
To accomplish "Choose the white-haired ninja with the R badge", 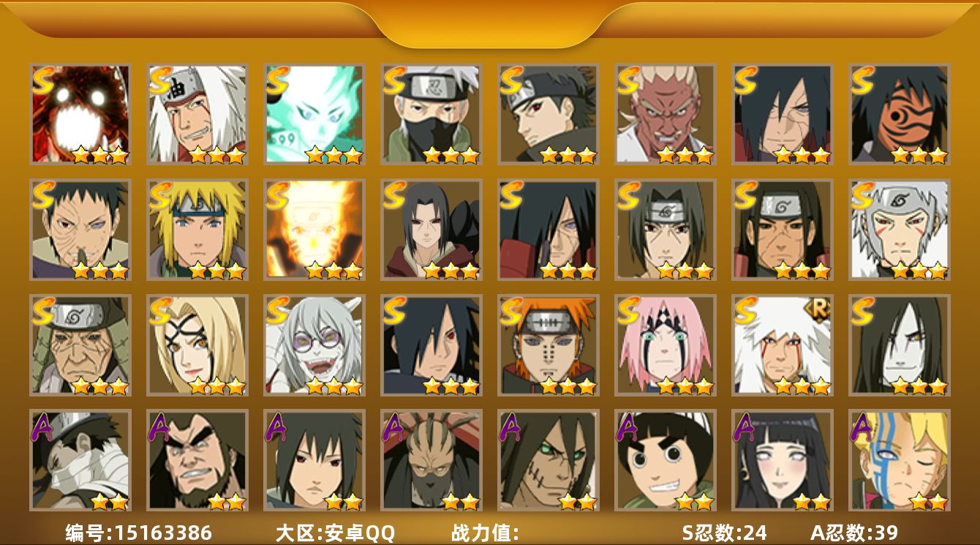I will [783, 345].
